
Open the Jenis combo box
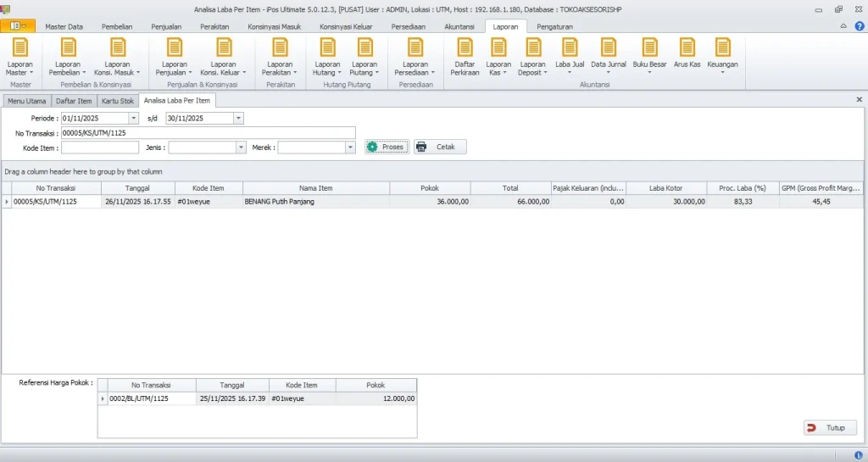(x=241, y=148)
